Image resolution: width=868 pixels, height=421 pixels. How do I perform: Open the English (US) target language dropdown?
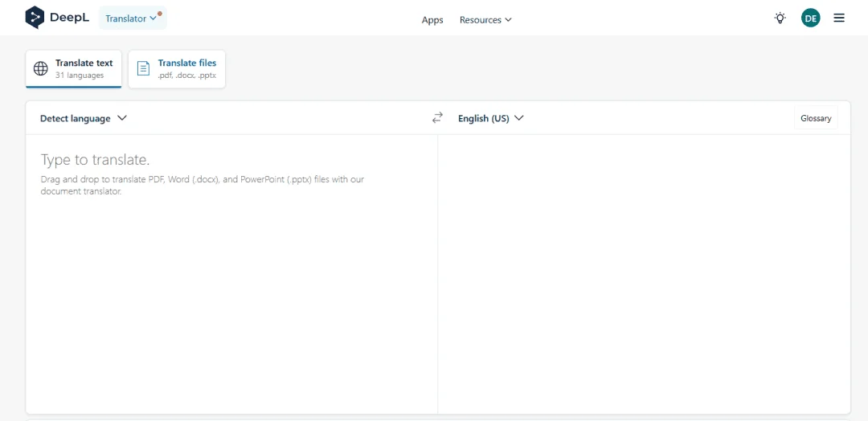point(490,118)
